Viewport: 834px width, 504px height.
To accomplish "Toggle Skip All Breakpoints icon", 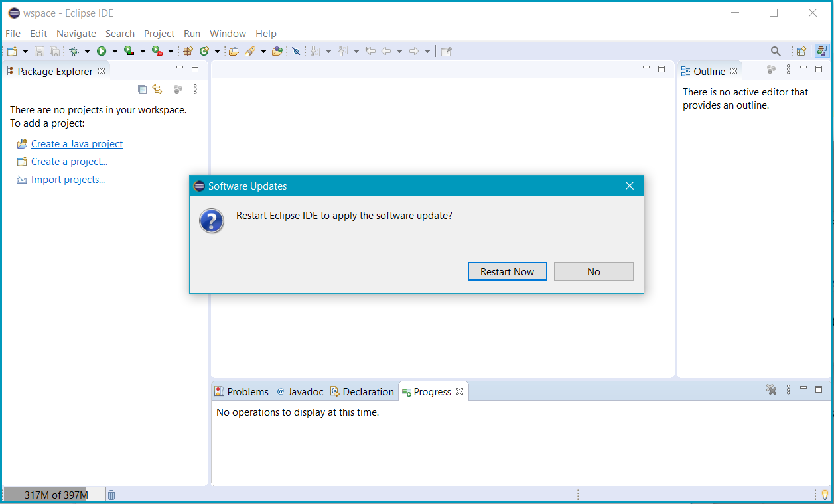I will pos(297,51).
